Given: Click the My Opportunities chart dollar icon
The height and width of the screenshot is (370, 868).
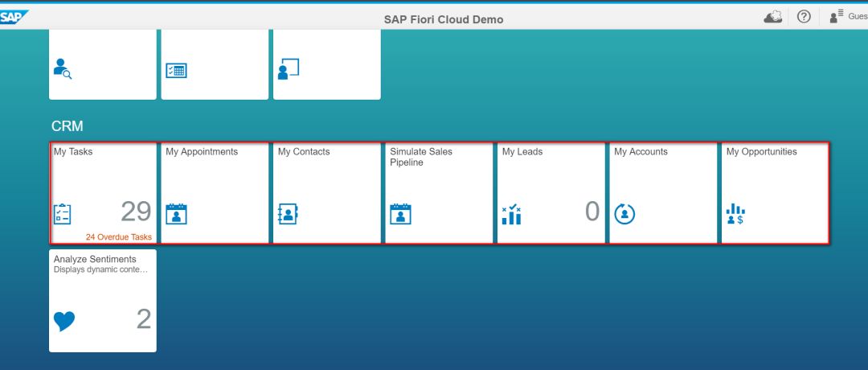Looking at the screenshot, I should (x=735, y=214).
